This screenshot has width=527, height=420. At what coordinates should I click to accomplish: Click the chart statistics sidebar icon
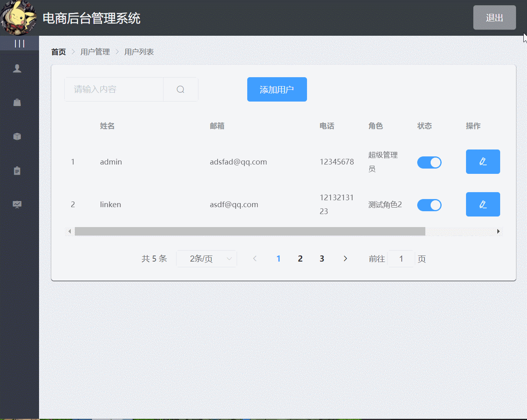tap(17, 204)
